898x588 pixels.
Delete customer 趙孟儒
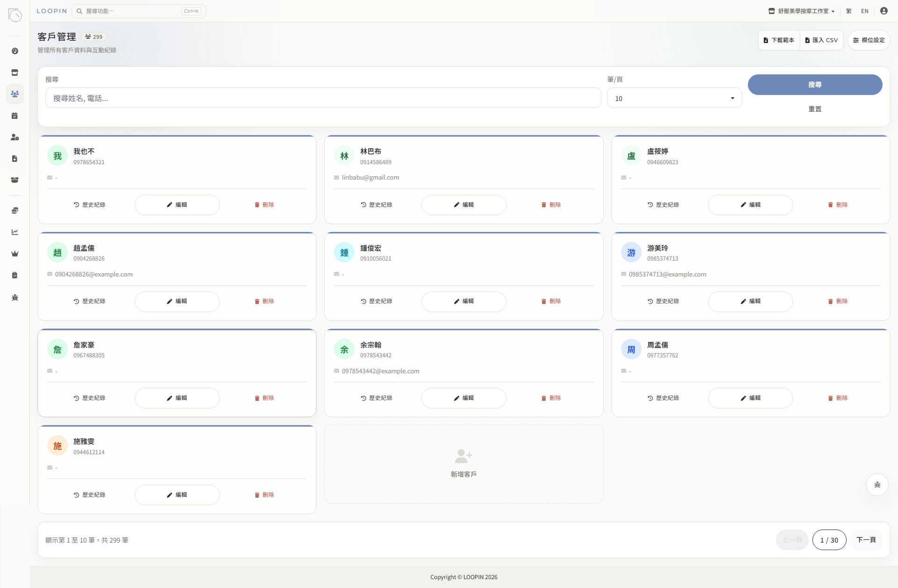click(264, 301)
